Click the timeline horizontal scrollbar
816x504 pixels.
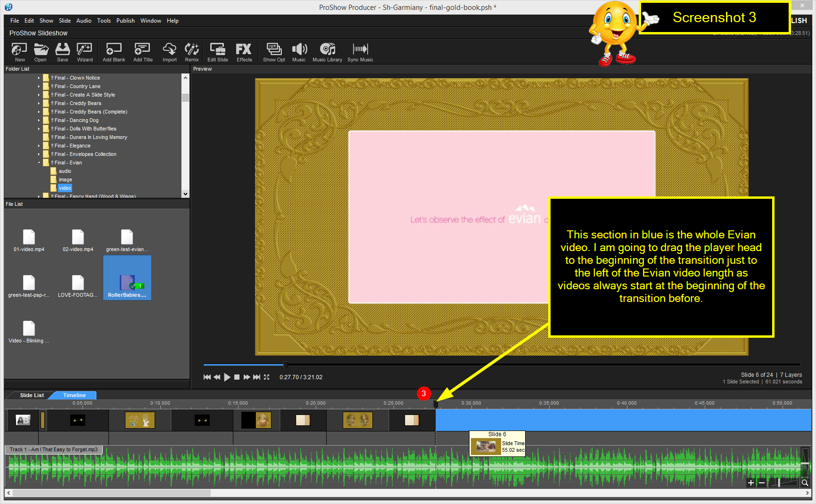coord(112,493)
